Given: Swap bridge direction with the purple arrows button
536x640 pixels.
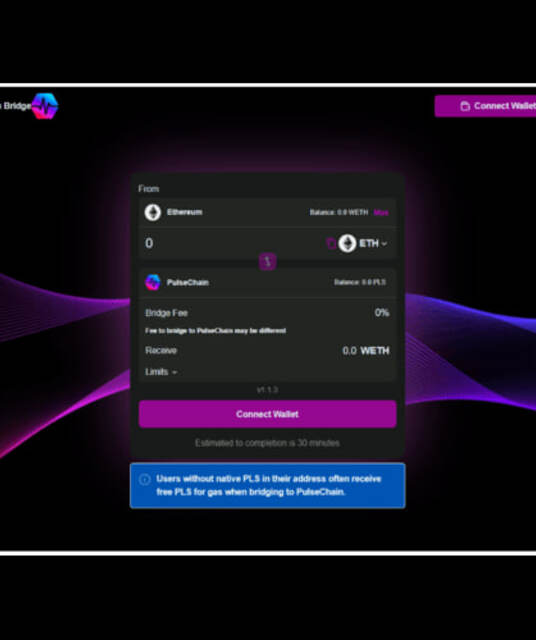Looking at the screenshot, I should pyautogui.click(x=268, y=261).
